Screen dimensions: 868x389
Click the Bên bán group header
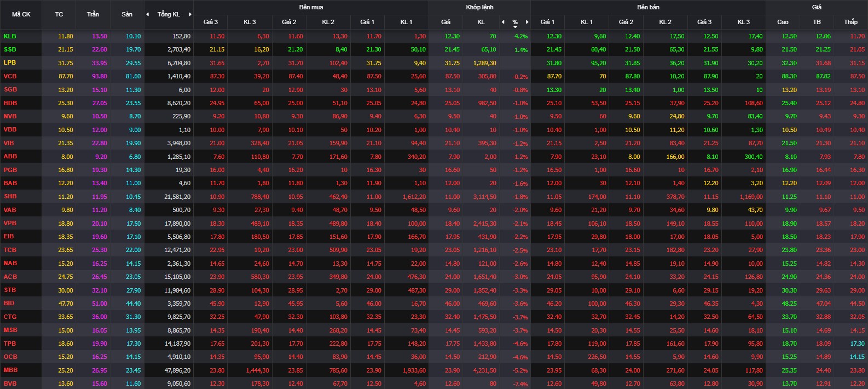(x=648, y=7)
